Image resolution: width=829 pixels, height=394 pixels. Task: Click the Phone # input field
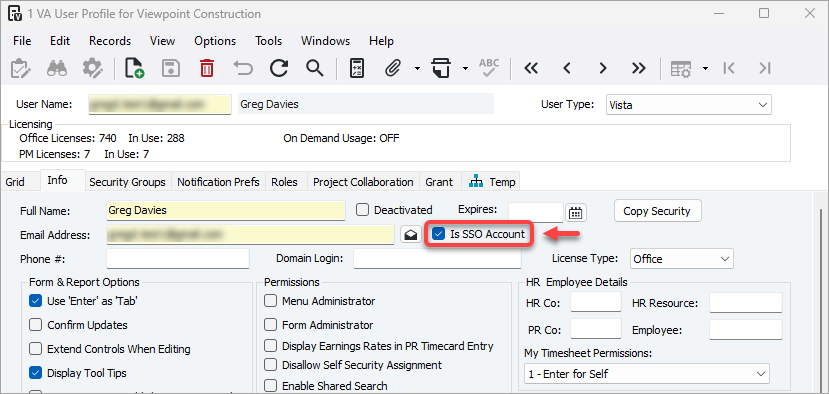(x=178, y=259)
